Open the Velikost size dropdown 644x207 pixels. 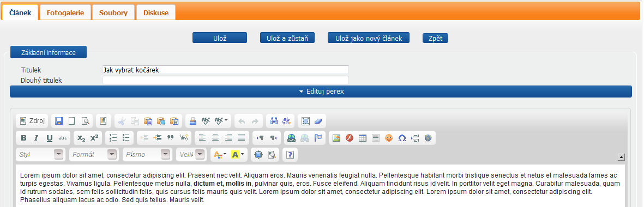pyautogui.click(x=191, y=155)
